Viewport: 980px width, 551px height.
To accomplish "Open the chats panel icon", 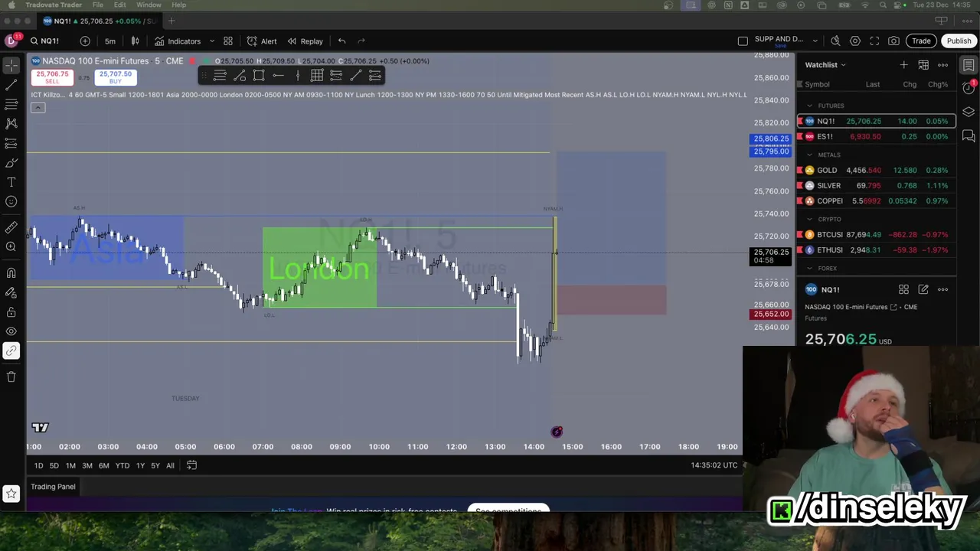I will tap(969, 136).
